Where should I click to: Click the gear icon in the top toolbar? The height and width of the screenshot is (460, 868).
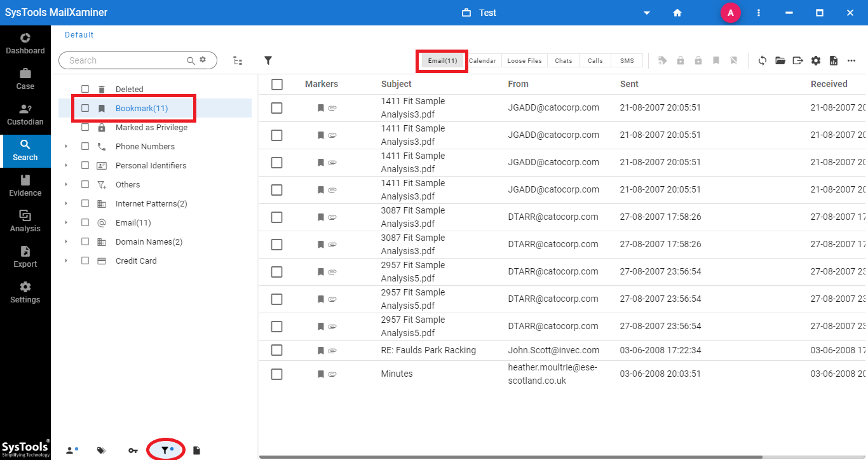[816, 60]
